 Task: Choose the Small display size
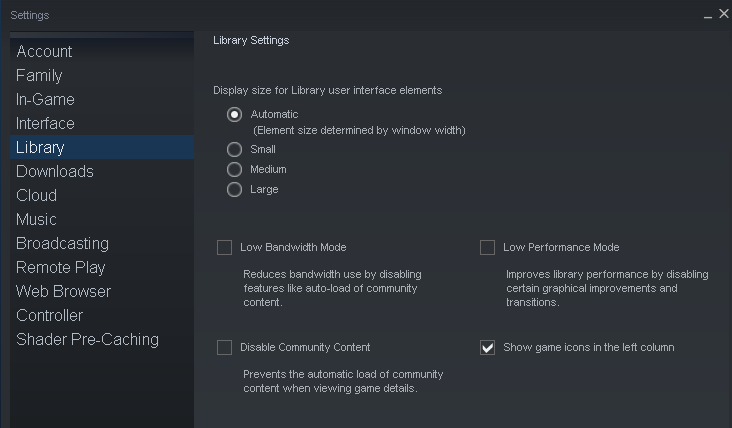click(x=235, y=150)
